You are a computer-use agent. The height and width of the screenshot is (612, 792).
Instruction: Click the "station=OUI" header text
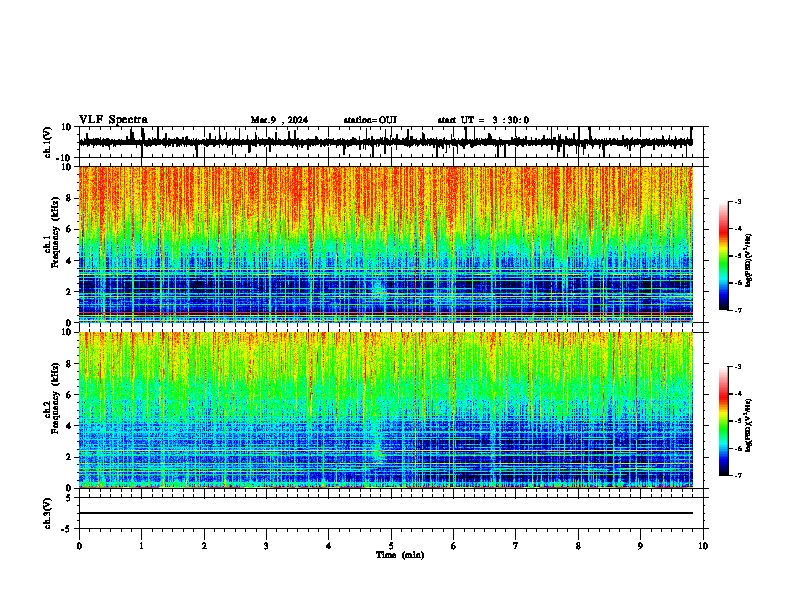[370, 120]
